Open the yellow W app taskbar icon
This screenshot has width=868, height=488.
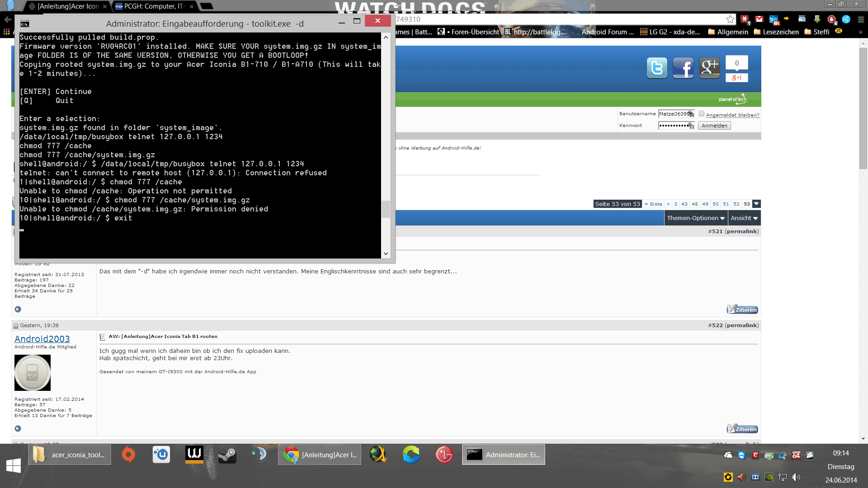point(194,455)
